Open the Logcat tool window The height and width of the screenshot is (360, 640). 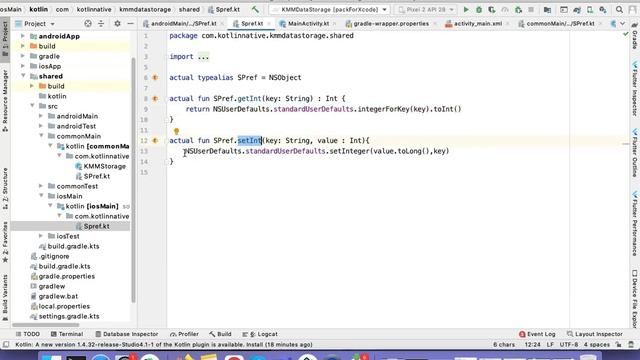260,334
